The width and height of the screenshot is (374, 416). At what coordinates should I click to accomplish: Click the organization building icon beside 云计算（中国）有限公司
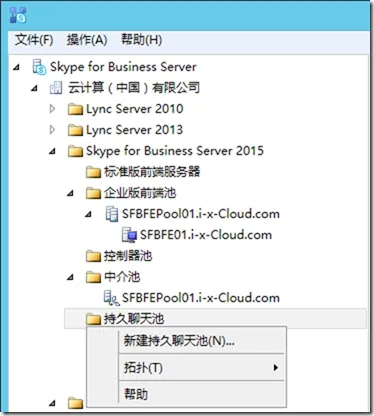tap(56, 88)
